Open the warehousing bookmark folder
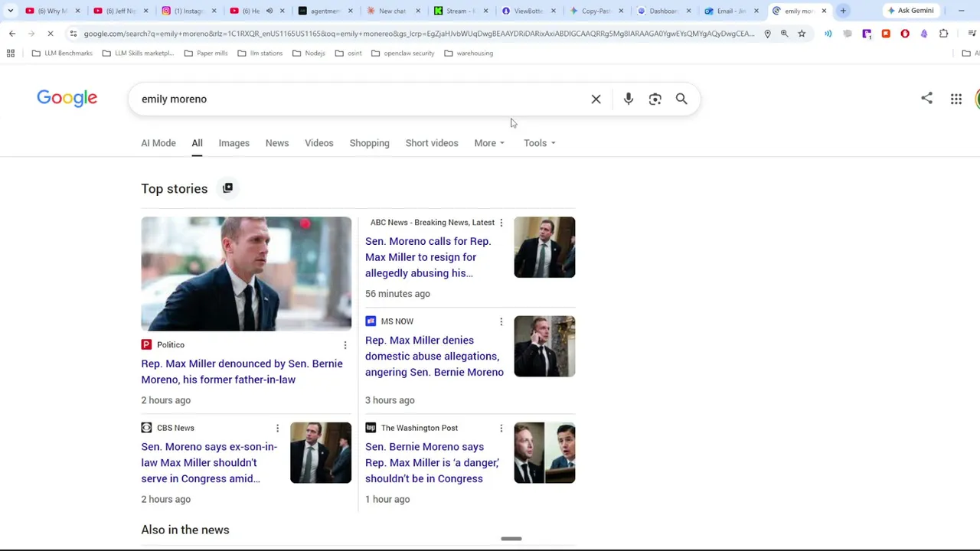The height and width of the screenshot is (551, 980). pos(469,54)
